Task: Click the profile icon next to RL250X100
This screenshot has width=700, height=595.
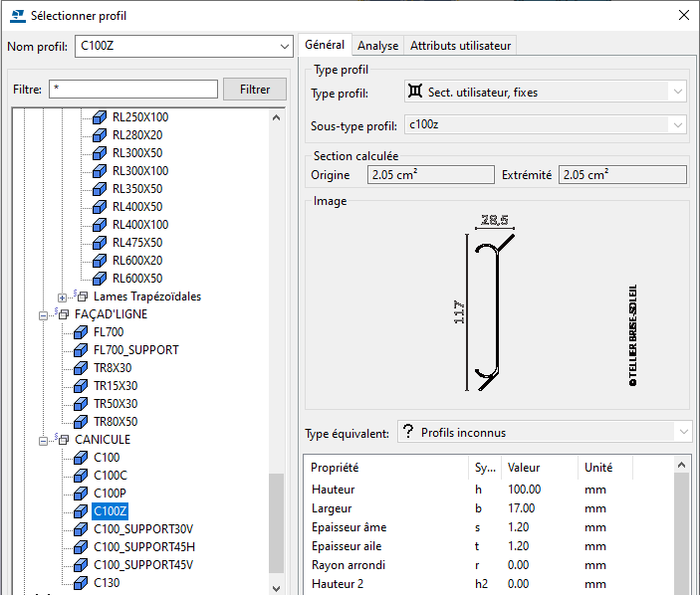Action: point(99,117)
